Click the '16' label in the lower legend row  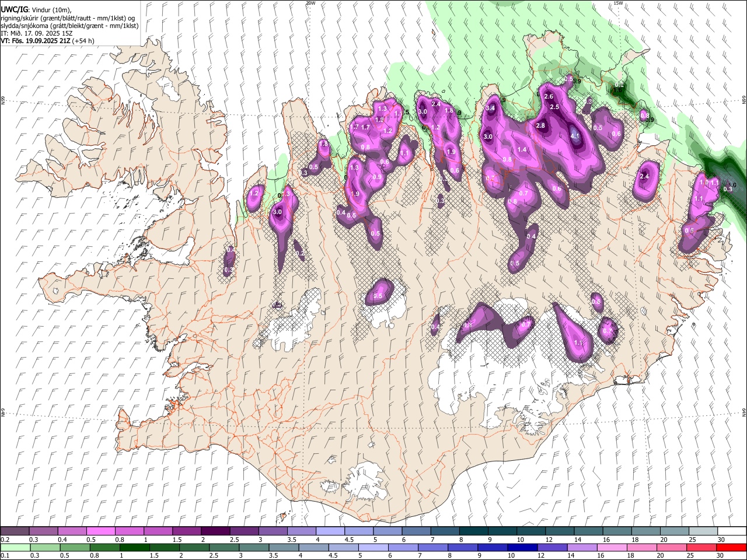[601, 556]
